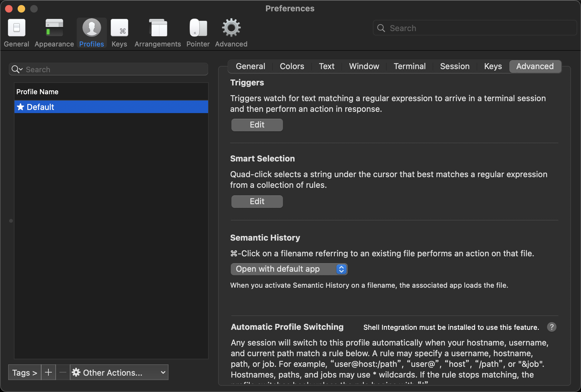Click the Profile Name column header
The height and width of the screenshot is (392, 581).
(x=111, y=92)
